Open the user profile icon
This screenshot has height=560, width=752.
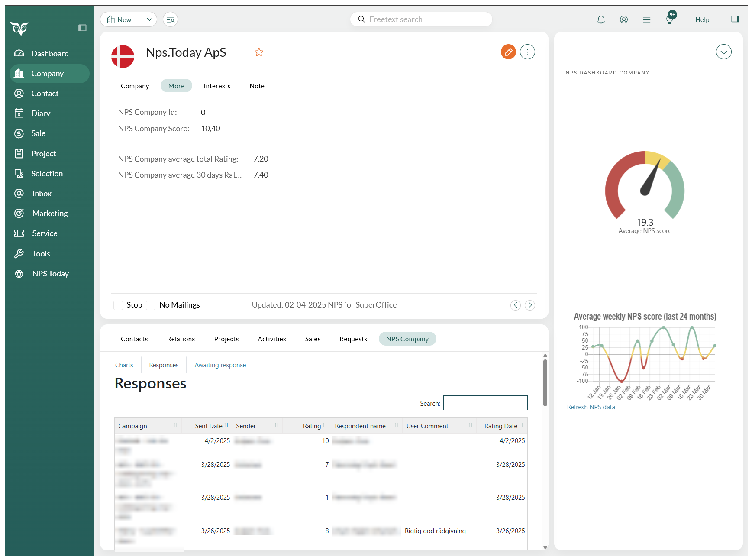tap(623, 19)
